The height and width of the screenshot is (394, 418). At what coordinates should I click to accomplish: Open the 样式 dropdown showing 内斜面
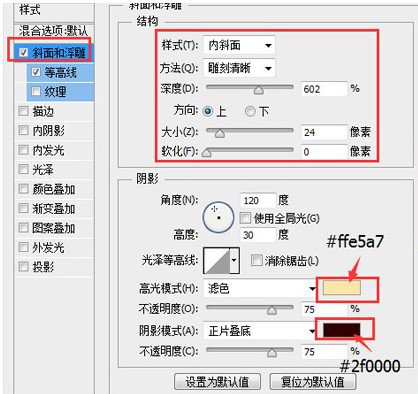tap(239, 45)
